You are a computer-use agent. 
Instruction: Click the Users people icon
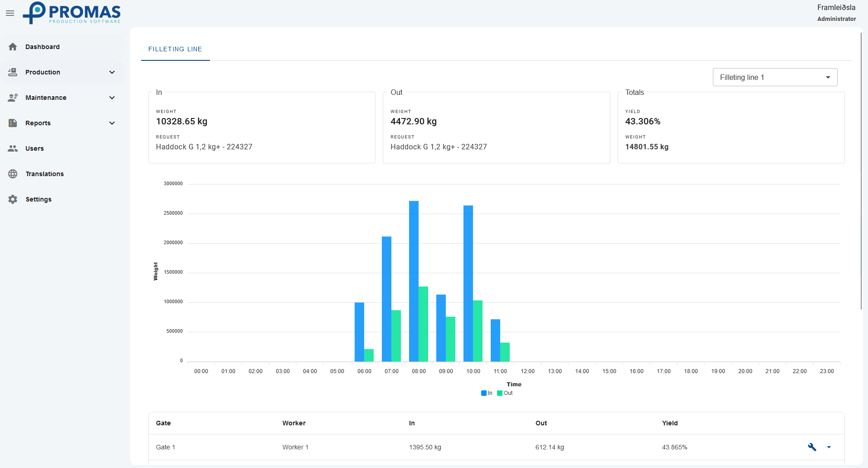click(x=13, y=148)
